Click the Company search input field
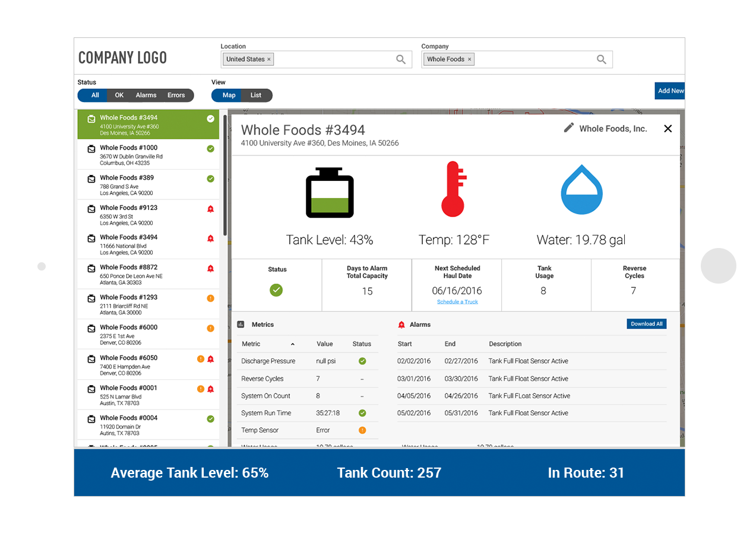The image size is (756, 534). (517, 59)
